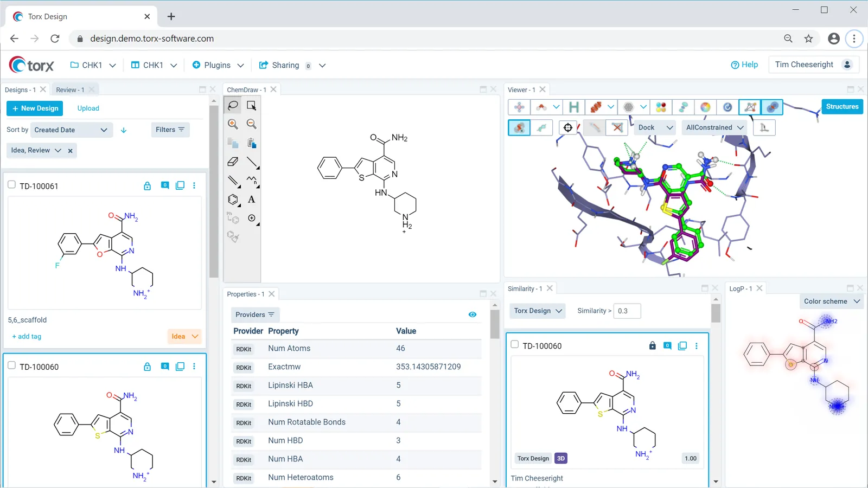
Task: Click the four colored spheres icon in Viewer
Action: click(661, 107)
